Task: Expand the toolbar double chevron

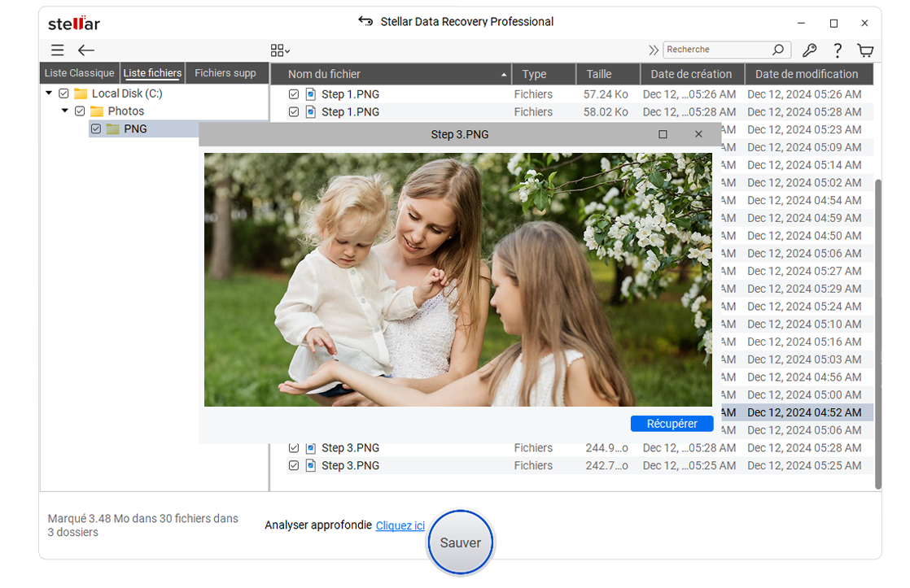Action: 654,50
